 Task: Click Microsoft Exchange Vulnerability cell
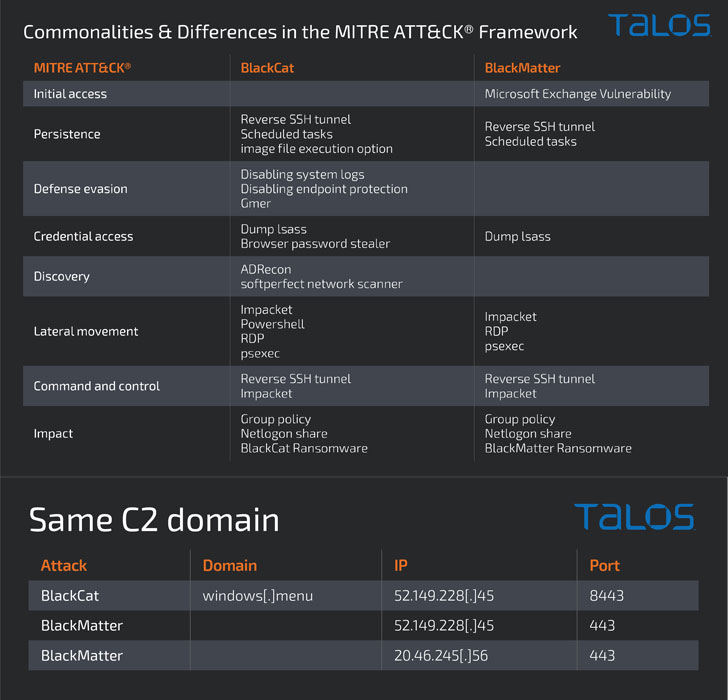point(578,94)
